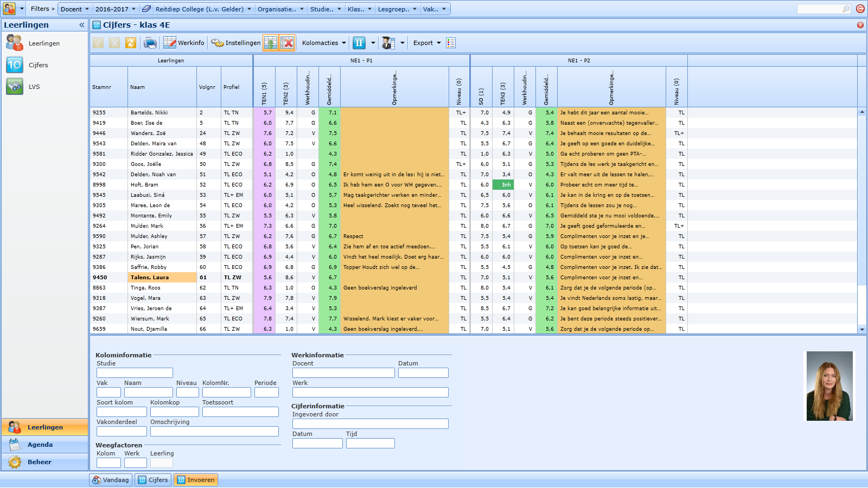Open Instellingen settings
Screen dimensions: 868x488
tap(236, 43)
